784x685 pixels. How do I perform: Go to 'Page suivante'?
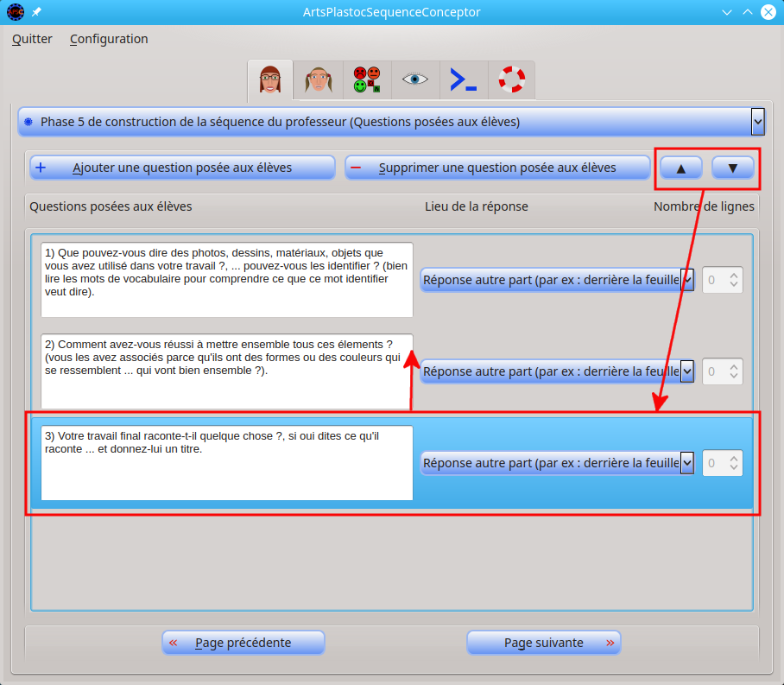544,643
